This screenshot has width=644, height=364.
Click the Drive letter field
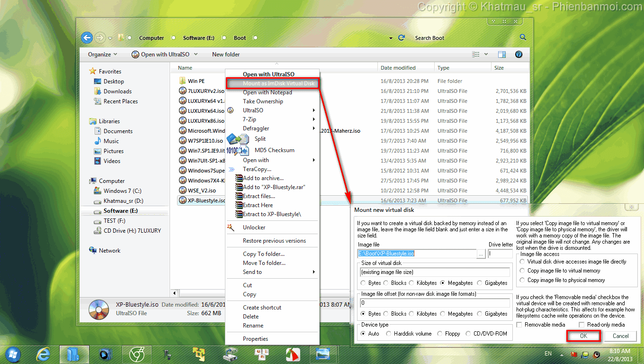(x=501, y=254)
